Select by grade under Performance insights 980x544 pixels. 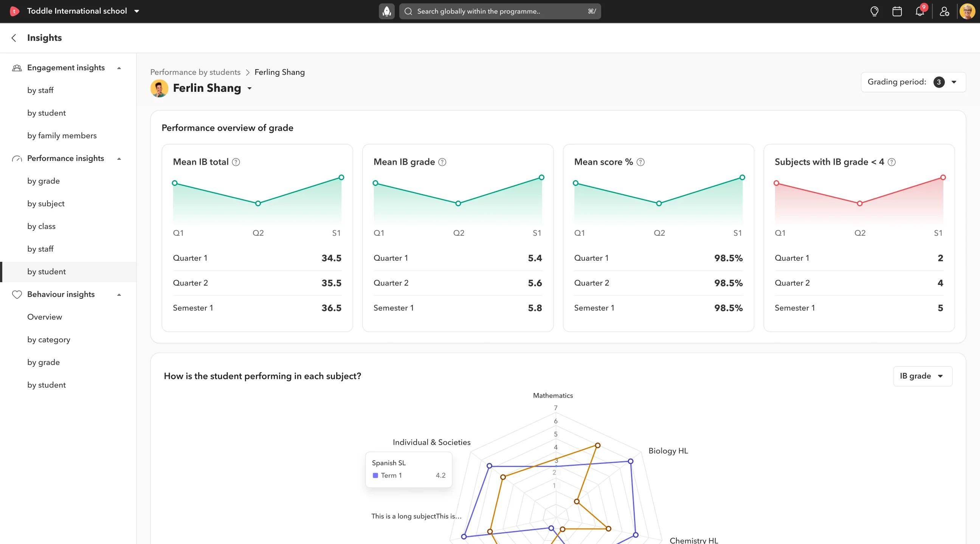[x=43, y=181]
